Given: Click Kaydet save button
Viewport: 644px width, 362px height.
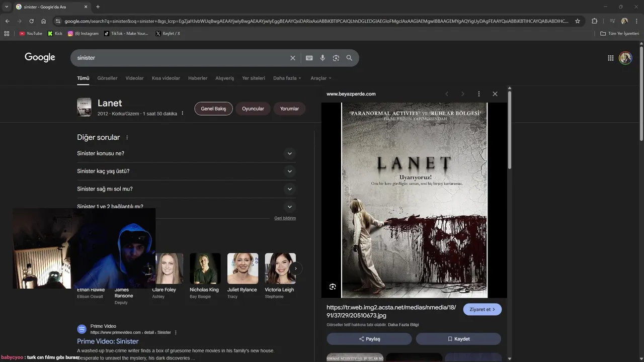Looking at the screenshot, I should pos(458,339).
